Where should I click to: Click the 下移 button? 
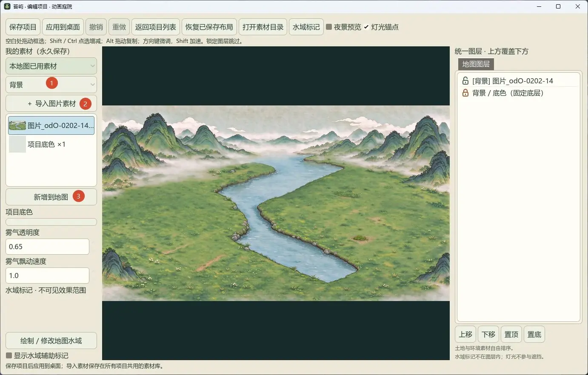[x=488, y=334]
